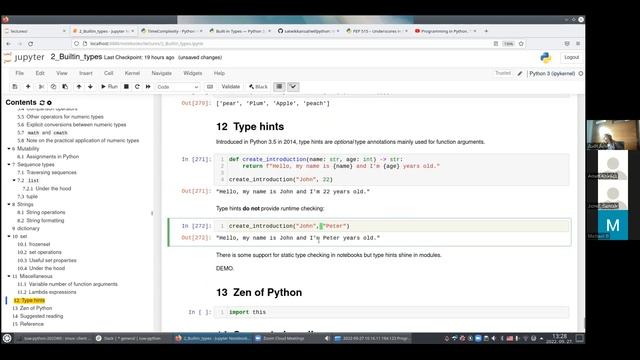Go to 7.3 tuple in contents
640x360 pixels.
(x=27, y=197)
